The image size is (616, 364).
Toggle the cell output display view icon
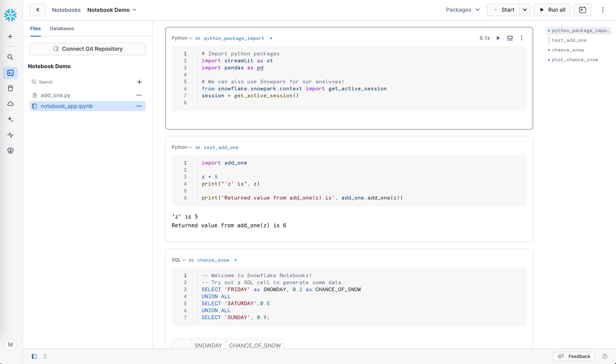point(510,38)
